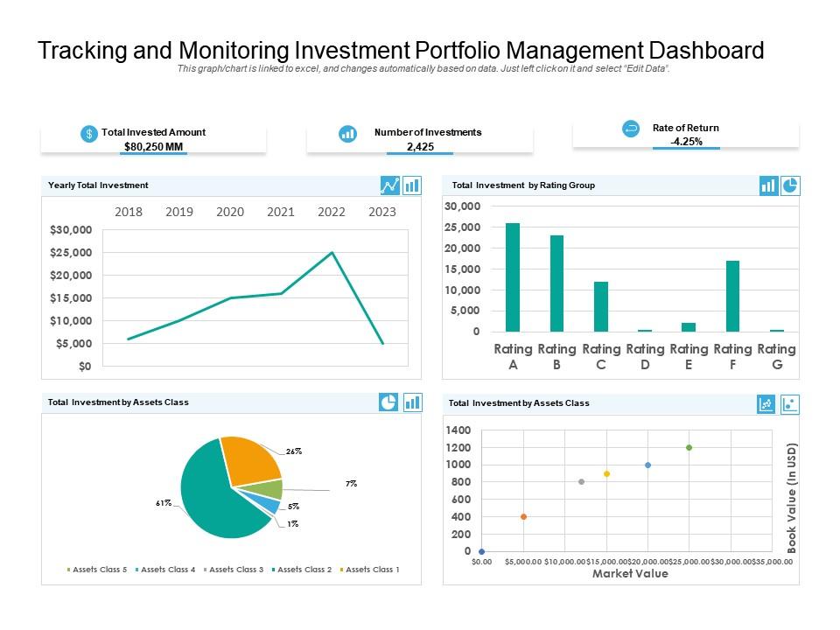Click the Rating F bar
The height and width of the screenshot is (630, 840).
coord(733,297)
